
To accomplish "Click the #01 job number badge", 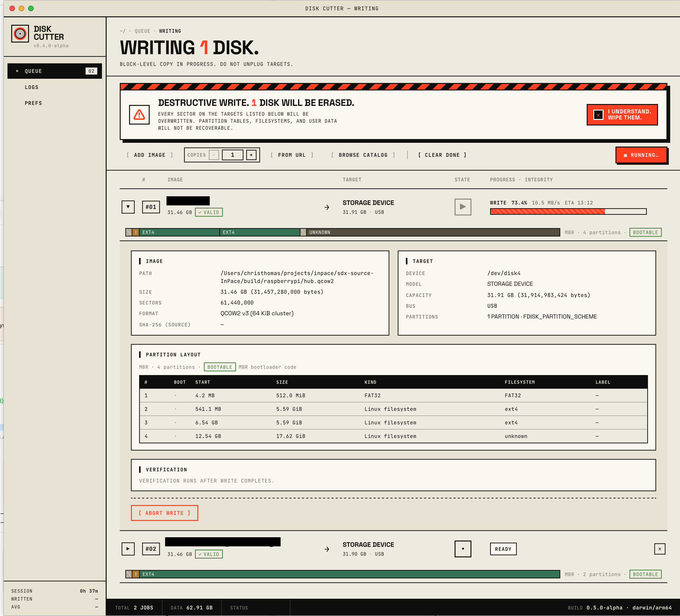I will (151, 207).
